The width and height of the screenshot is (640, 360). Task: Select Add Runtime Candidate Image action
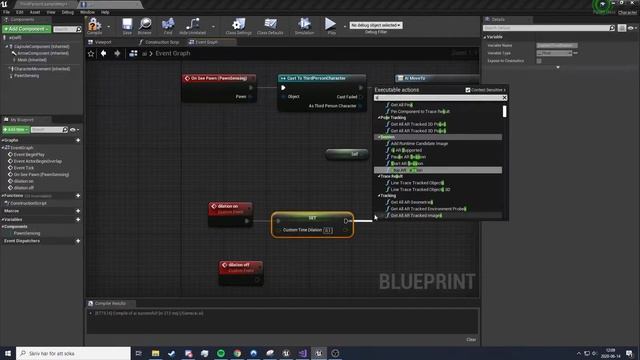tap(419, 144)
